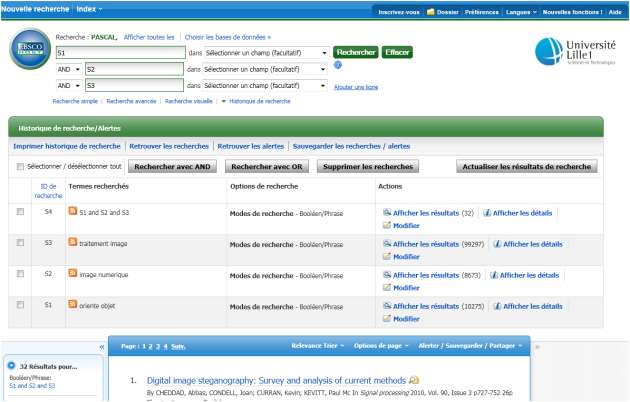
Task: Expand the Index menu
Action: [89, 9]
